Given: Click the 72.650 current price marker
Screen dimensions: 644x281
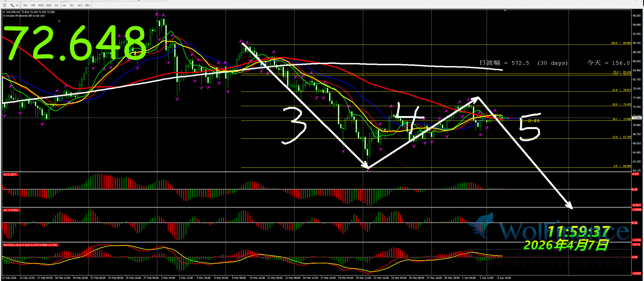Looking at the screenshot, I should point(637,118).
